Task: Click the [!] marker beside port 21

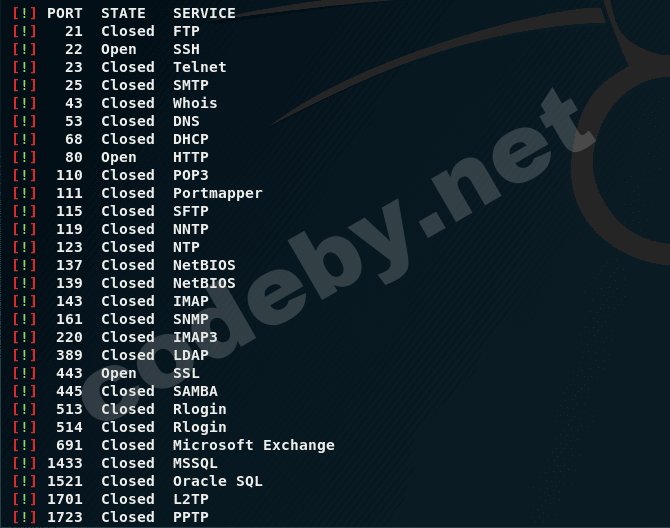Action: pyautogui.click(x=24, y=31)
